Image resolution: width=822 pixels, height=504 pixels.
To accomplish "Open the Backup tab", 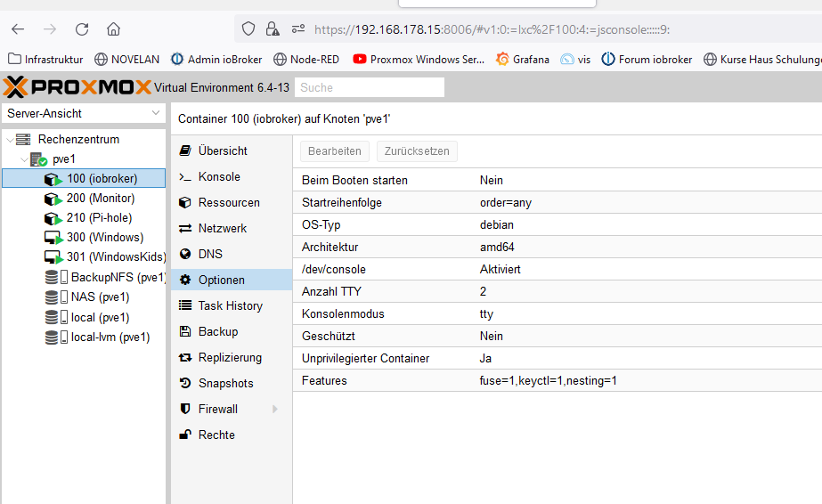I will point(232,331).
